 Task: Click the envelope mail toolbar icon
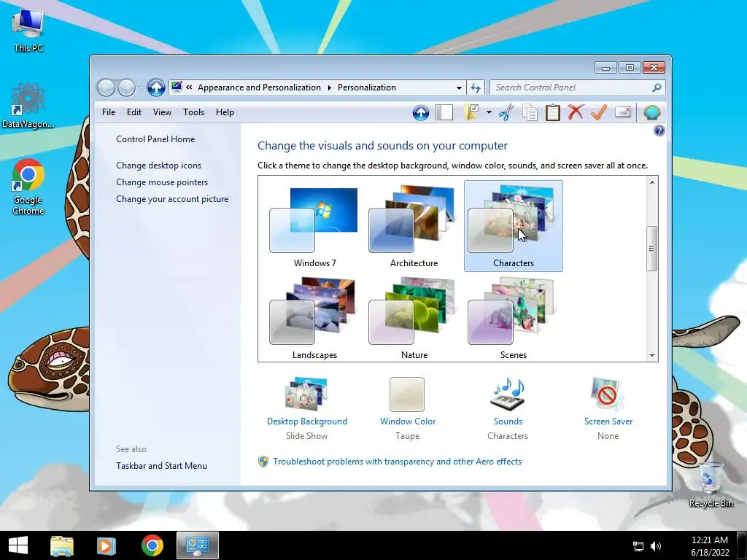[x=623, y=112]
